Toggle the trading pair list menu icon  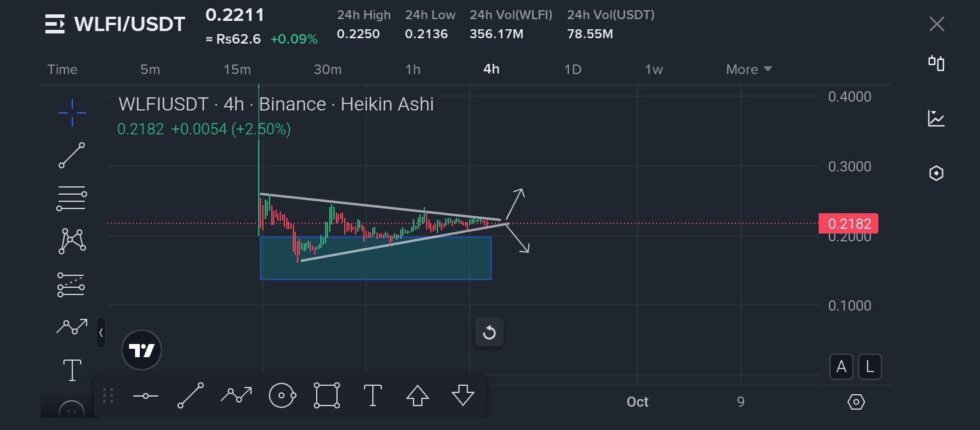coord(55,24)
